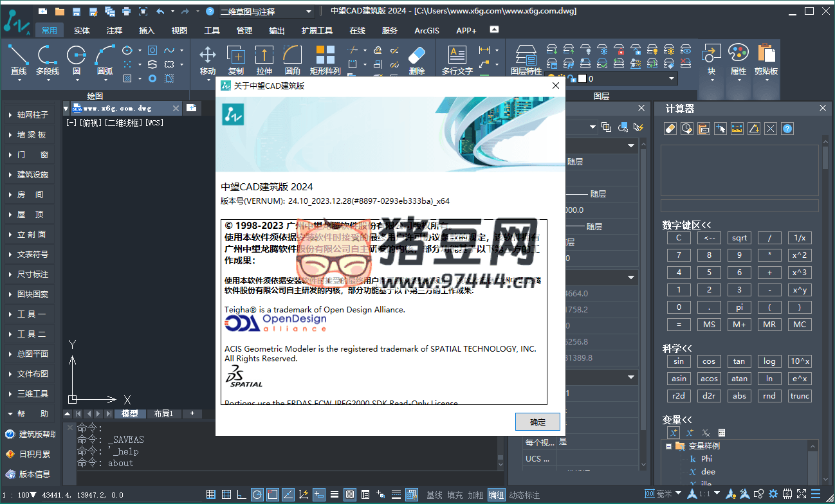Expand the layer 0 selection dropdown
The width and height of the screenshot is (835, 504).
[x=672, y=78]
